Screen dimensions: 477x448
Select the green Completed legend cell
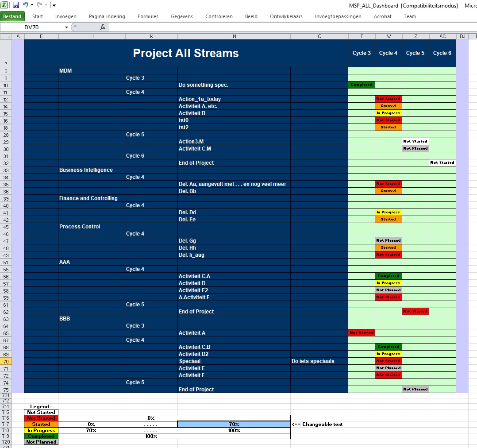coord(41,436)
